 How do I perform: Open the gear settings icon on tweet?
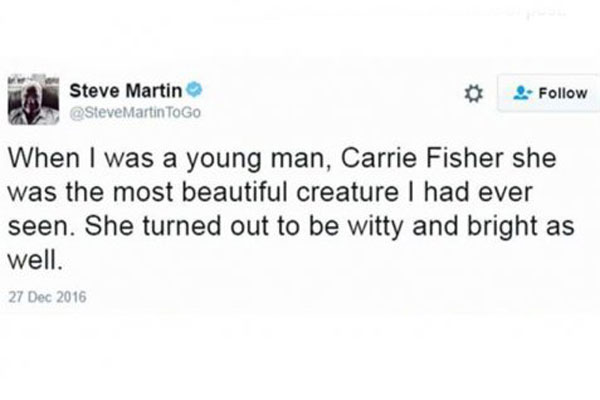[x=473, y=94]
